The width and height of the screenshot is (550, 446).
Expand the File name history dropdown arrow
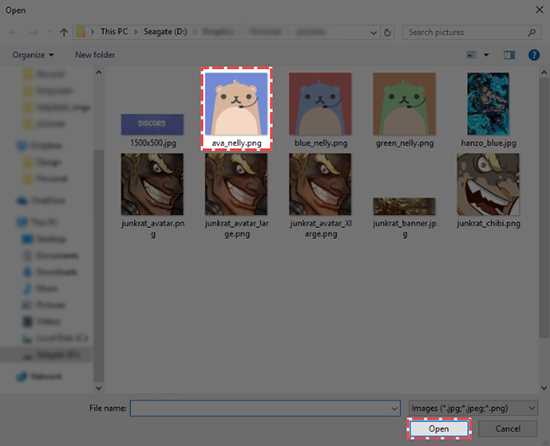(x=395, y=408)
